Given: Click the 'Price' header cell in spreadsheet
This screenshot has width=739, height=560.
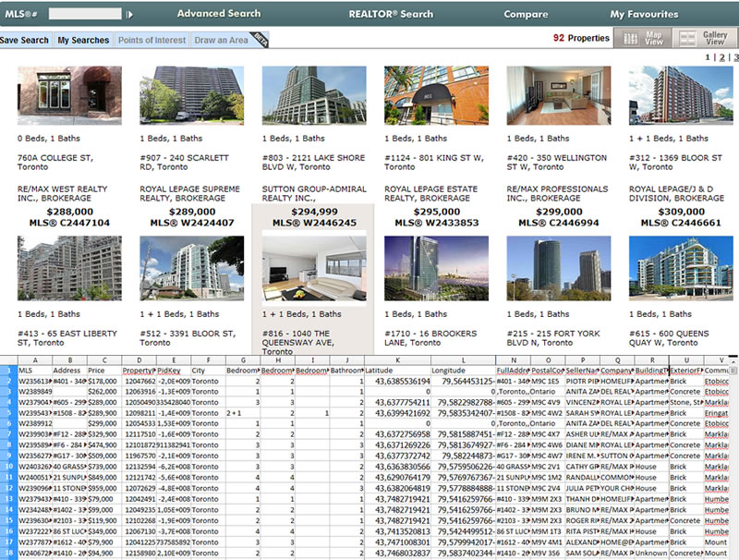Looking at the screenshot, I should 104,371.
